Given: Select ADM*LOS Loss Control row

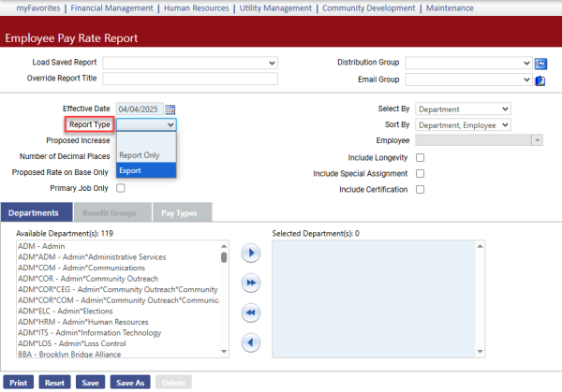Looking at the screenshot, I should click(x=118, y=343).
